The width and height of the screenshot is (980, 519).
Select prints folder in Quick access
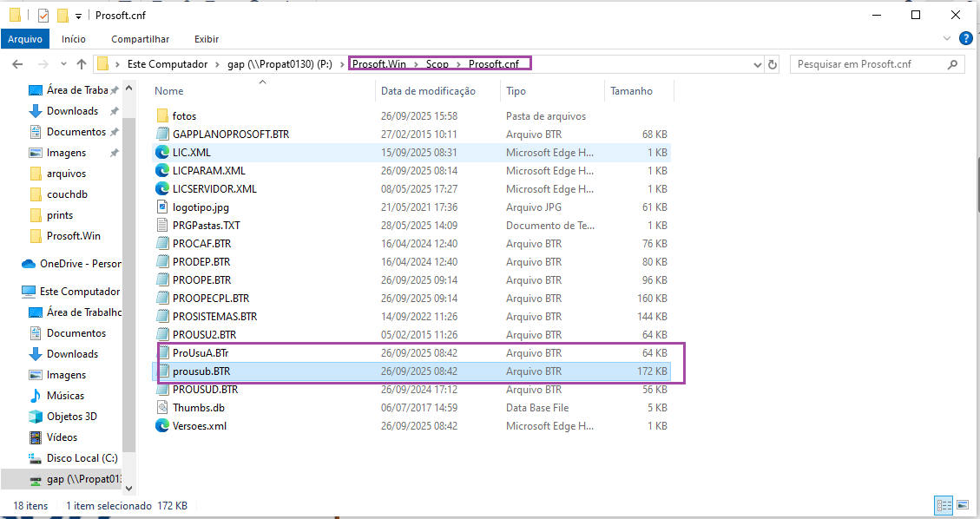tap(51, 215)
